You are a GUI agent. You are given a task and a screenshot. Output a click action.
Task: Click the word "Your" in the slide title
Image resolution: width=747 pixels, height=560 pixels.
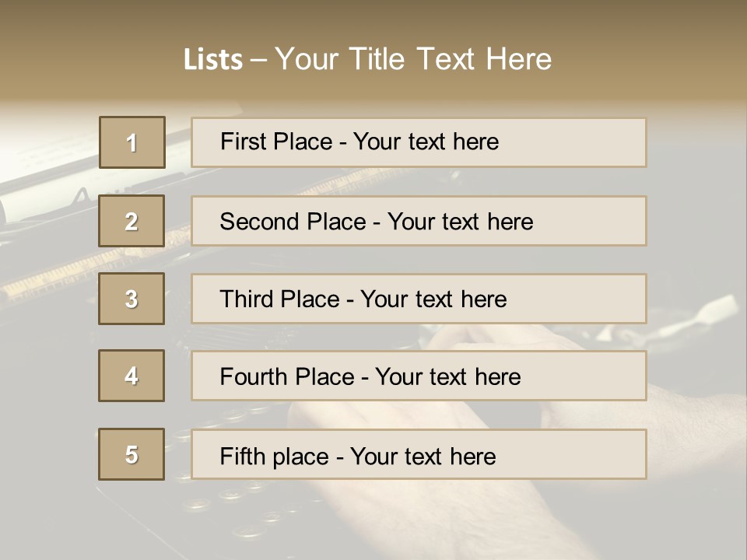point(307,59)
